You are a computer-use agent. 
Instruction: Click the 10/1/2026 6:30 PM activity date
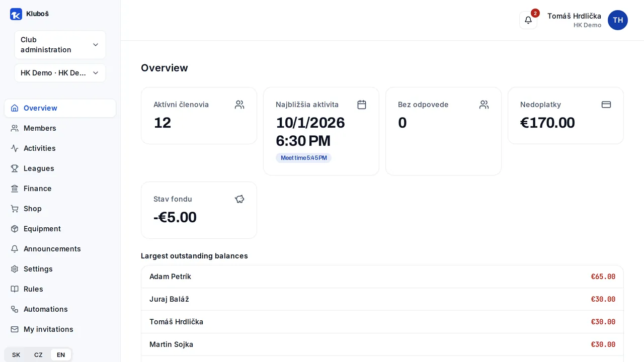coord(310,132)
